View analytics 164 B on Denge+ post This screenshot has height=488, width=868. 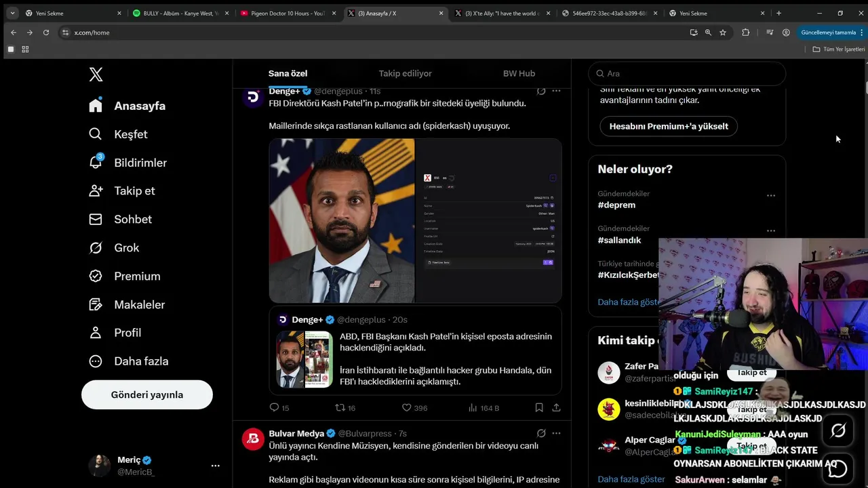click(x=484, y=407)
